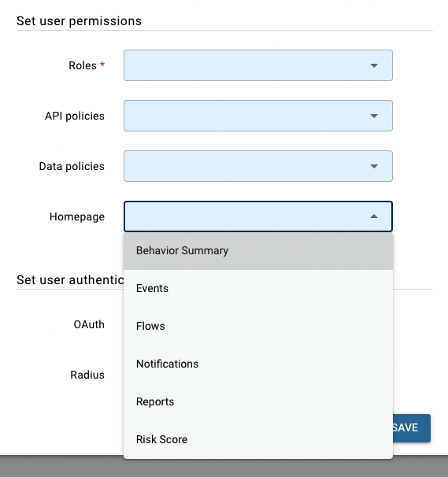
Task: Click the Homepage field label
Action: tap(77, 216)
